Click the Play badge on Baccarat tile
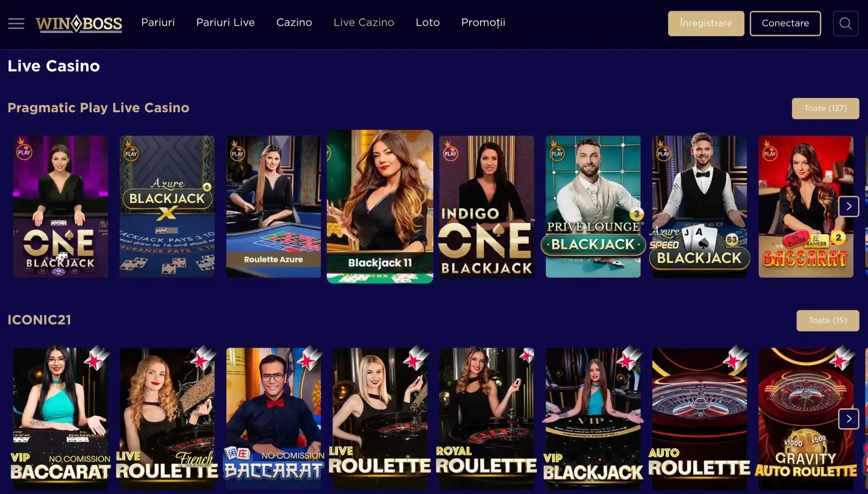This screenshot has width=868, height=494. click(x=769, y=151)
